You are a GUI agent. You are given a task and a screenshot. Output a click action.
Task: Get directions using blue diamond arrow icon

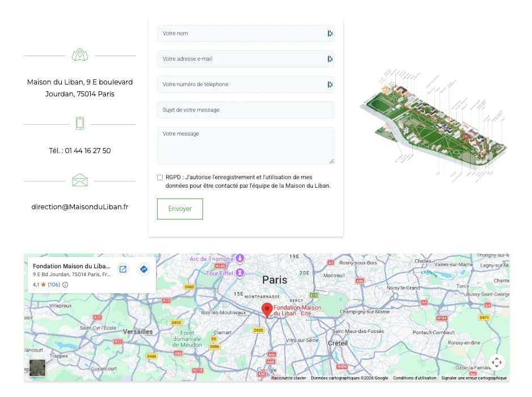pyautogui.click(x=144, y=269)
